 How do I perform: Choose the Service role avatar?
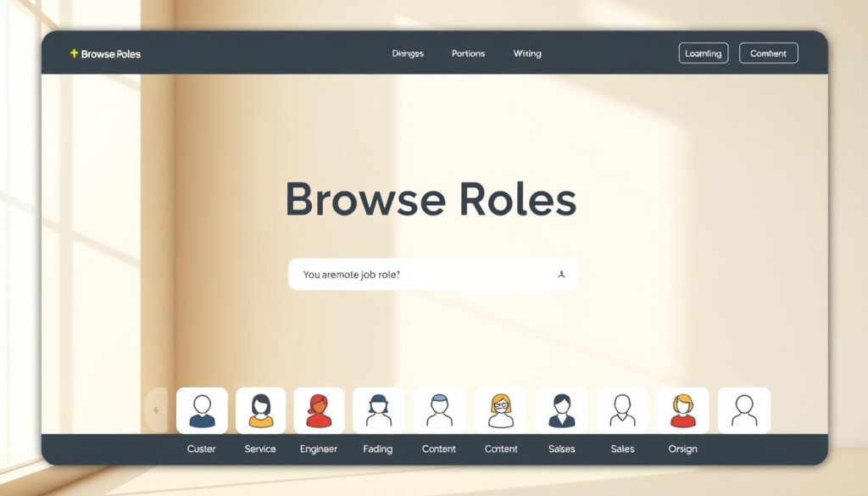pyautogui.click(x=260, y=411)
